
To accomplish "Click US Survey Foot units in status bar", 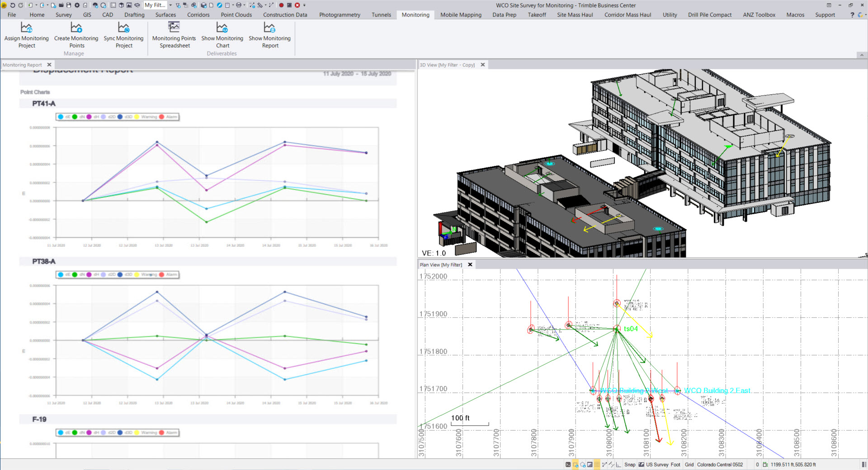I will pos(663,465).
